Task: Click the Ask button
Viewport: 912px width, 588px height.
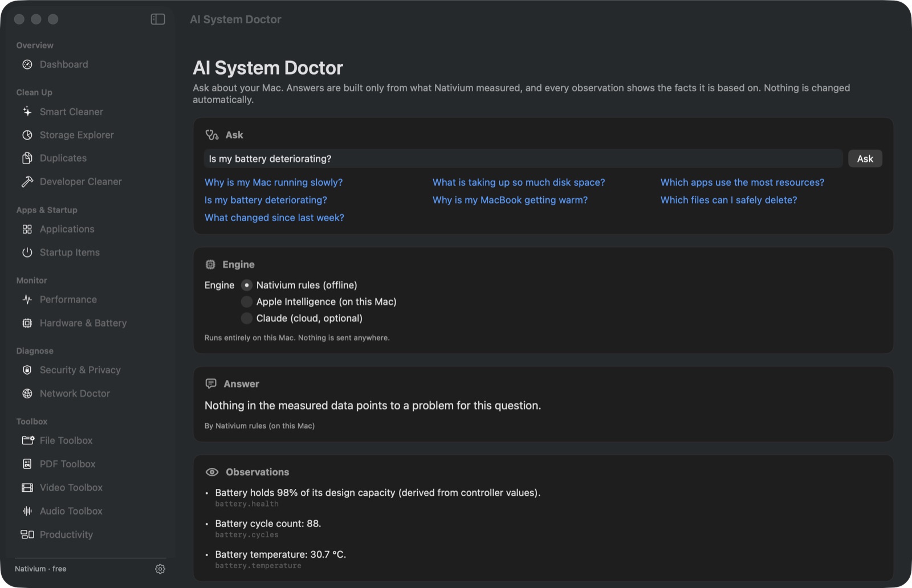Action: click(x=865, y=159)
